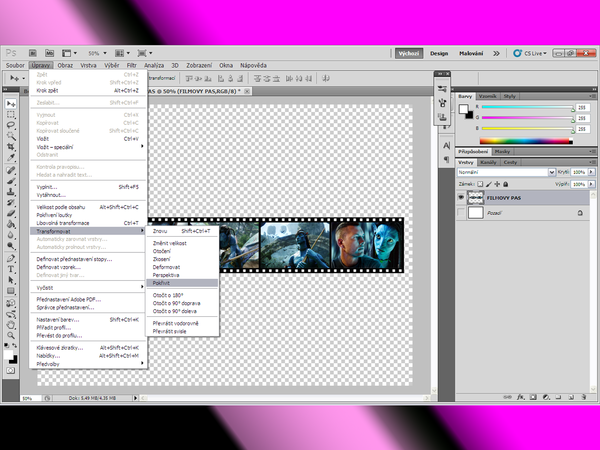Click the foreground color swatch in Barvy panel
The width and height of the screenshot is (600, 450).
click(465, 107)
